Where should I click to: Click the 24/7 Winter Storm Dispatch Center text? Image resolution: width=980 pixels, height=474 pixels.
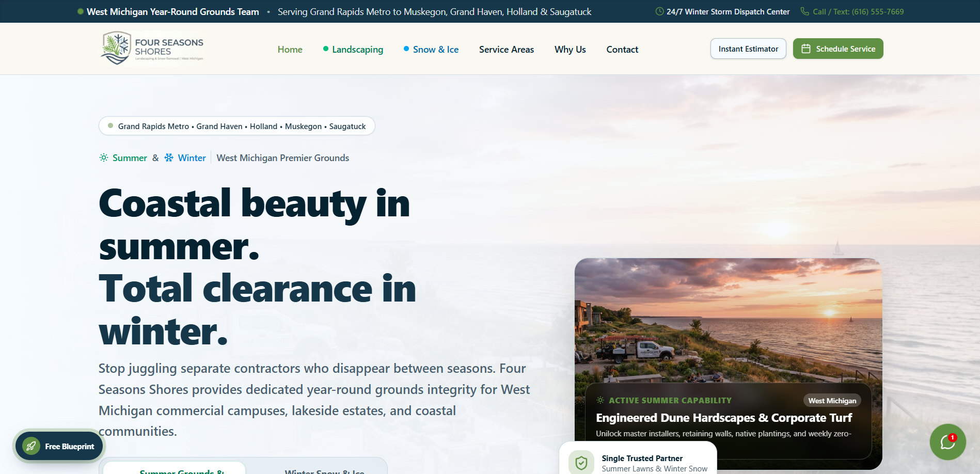click(x=728, y=11)
